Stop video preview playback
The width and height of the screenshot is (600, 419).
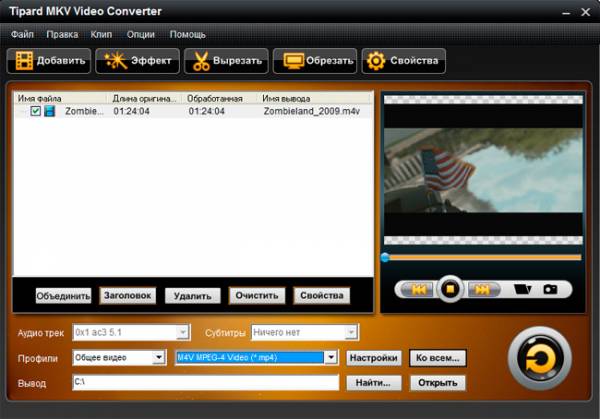pos(450,289)
